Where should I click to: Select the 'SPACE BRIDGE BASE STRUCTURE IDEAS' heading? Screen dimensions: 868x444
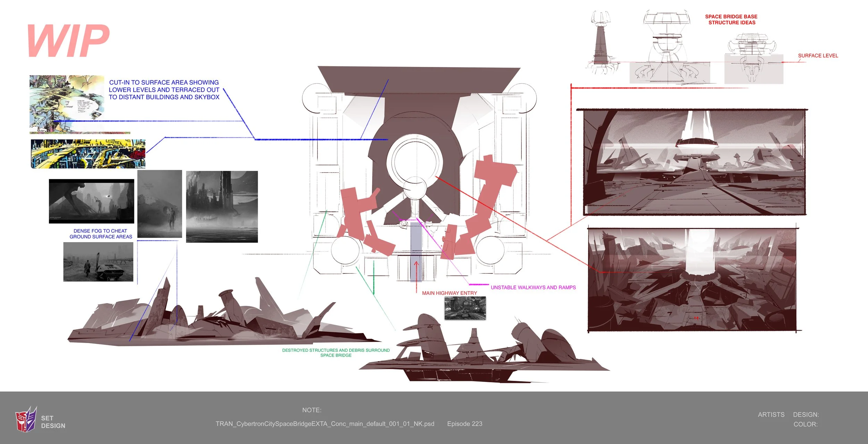732,19
